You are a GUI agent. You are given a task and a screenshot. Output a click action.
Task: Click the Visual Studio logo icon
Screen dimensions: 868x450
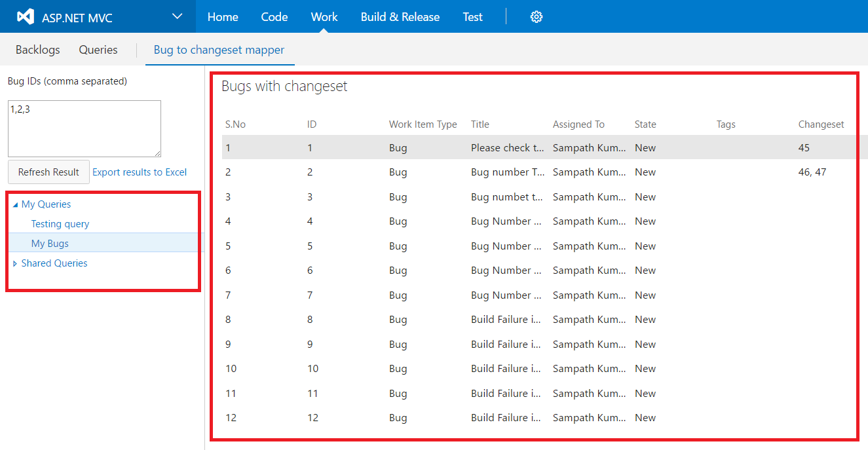(25, 16)
